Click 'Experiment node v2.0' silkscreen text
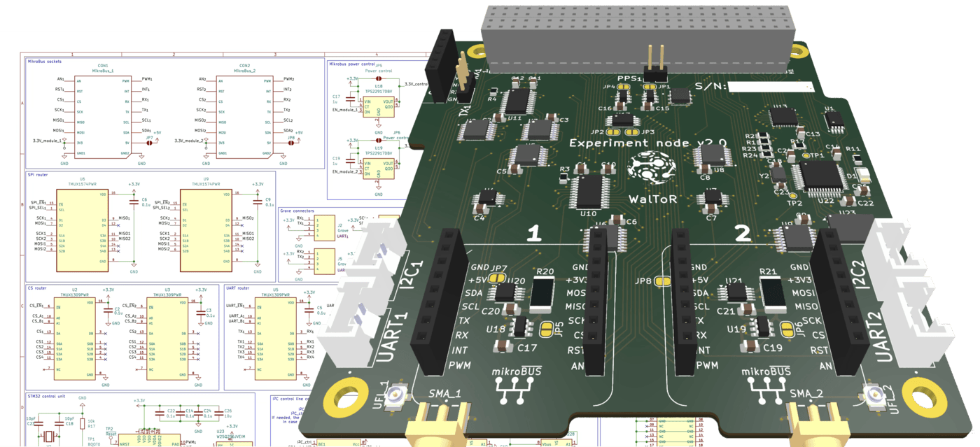This screenshot has width=980, height=447. [x=647, y=143]
